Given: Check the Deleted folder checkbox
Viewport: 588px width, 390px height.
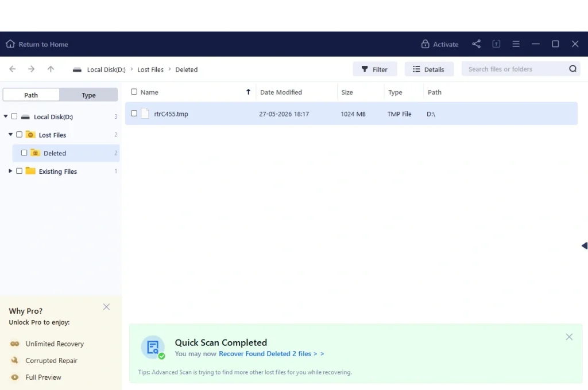Looking at the screenshot, I should 24,153.
